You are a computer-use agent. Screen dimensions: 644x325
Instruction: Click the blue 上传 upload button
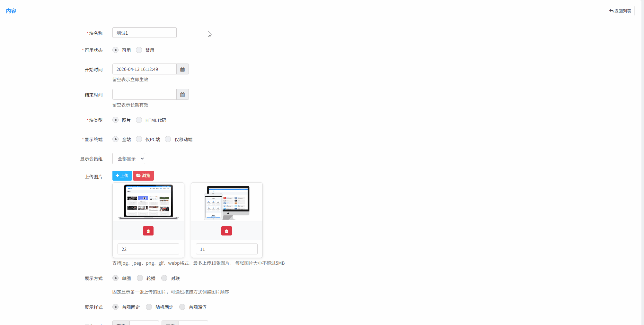point(122,176)
